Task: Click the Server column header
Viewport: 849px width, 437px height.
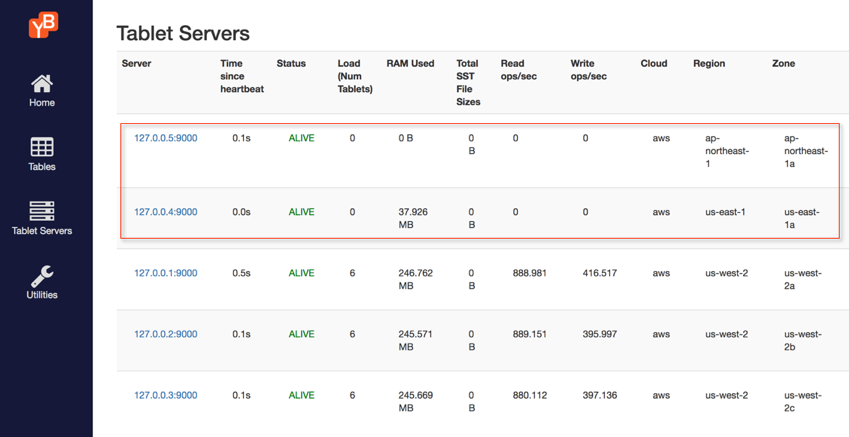Action: (x=137, y=64)
